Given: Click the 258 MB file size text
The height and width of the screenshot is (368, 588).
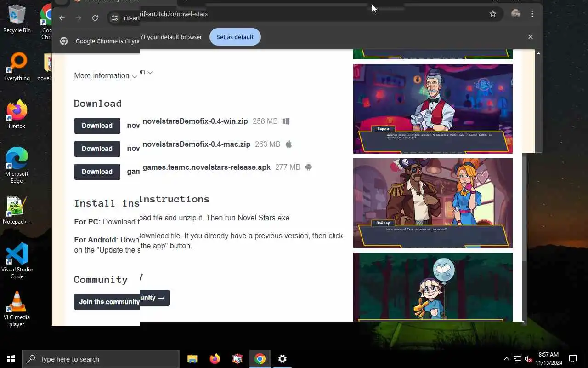Looking at the screenshot, I should [x=265, y=121].
